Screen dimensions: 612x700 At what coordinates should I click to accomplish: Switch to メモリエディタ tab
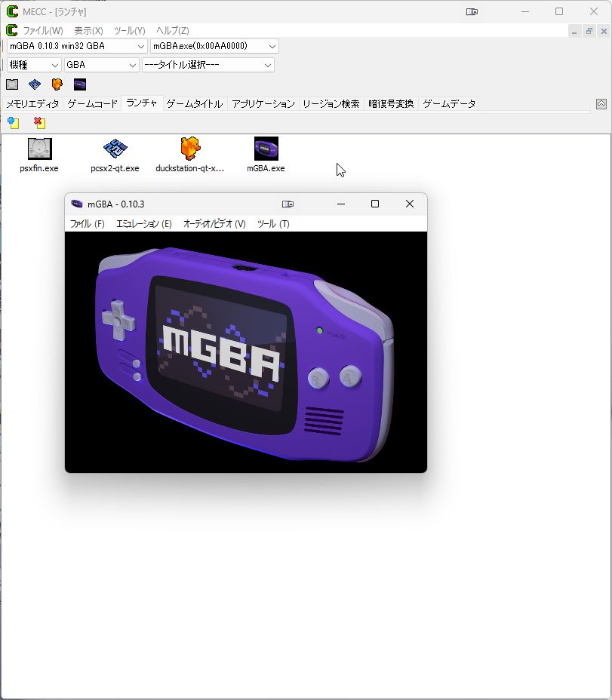[x=32, y=104]
